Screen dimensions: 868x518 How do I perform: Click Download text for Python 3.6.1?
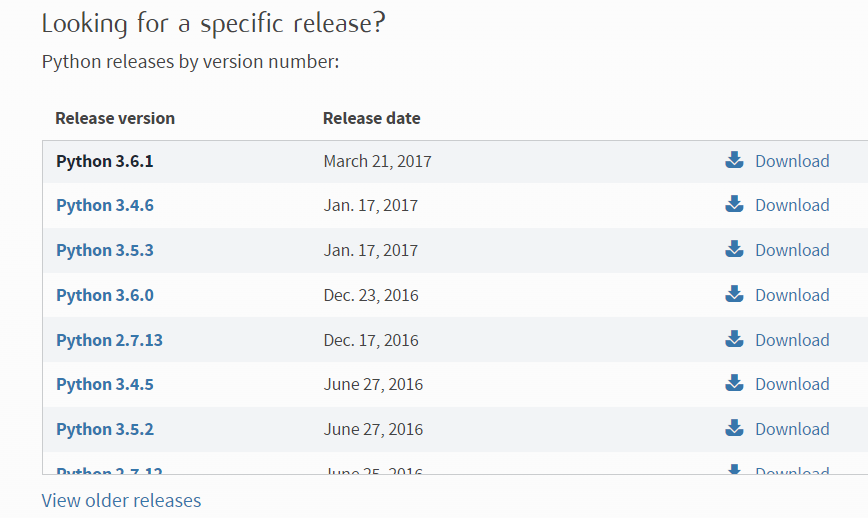[x=791, y=161]
